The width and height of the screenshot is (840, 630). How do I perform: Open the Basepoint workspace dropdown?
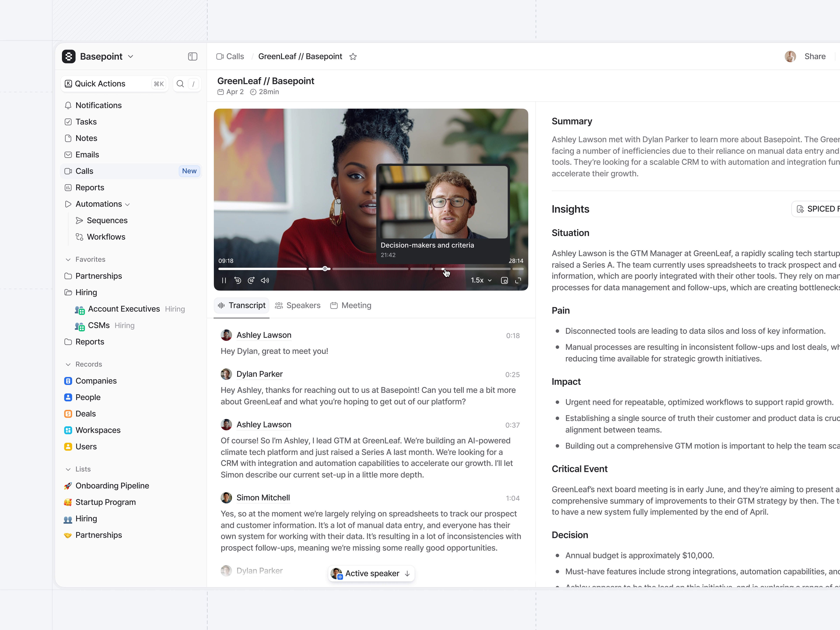(131, 56)
